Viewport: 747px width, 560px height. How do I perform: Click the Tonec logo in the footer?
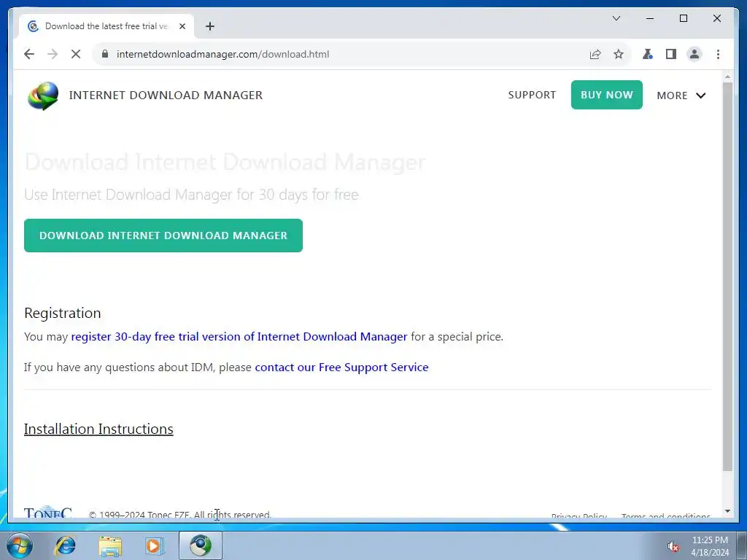pyautogui.click(x=47, y=513)
